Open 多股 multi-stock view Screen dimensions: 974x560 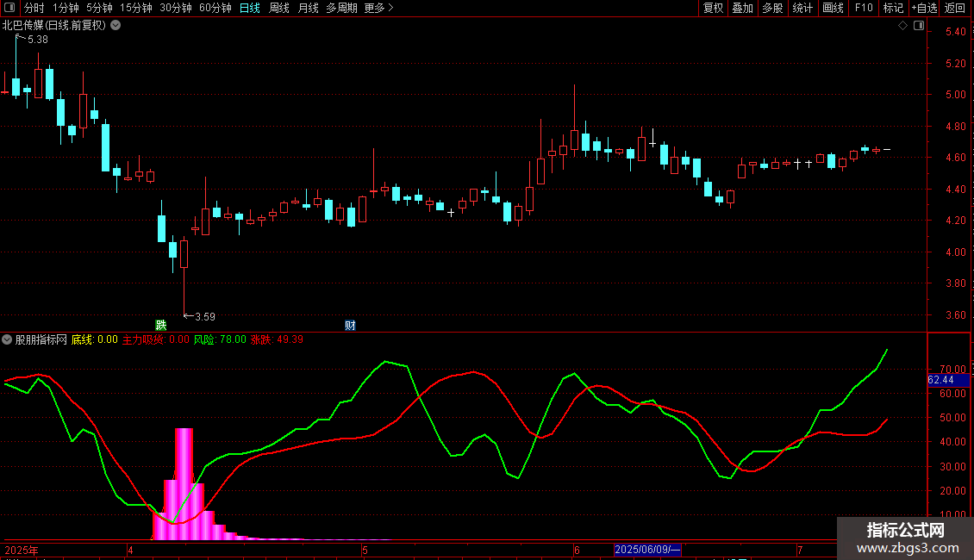tap(772, 8)
